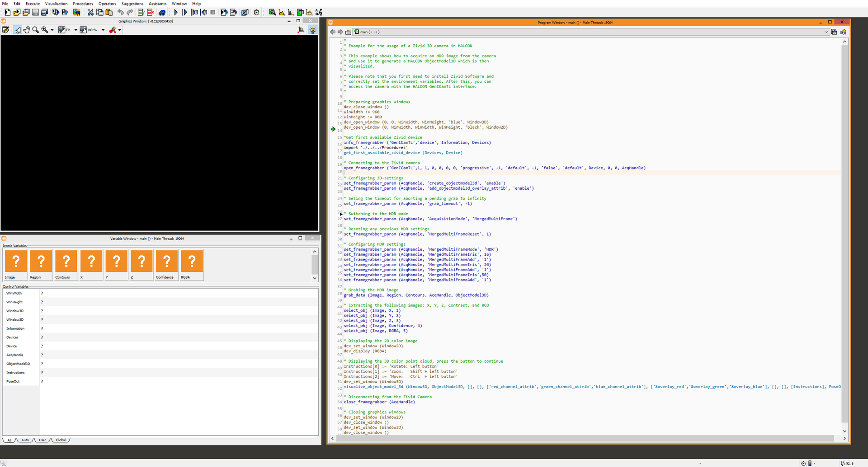Click the Run program play icon
Screen dimensions: 868x467
point(176,12)
